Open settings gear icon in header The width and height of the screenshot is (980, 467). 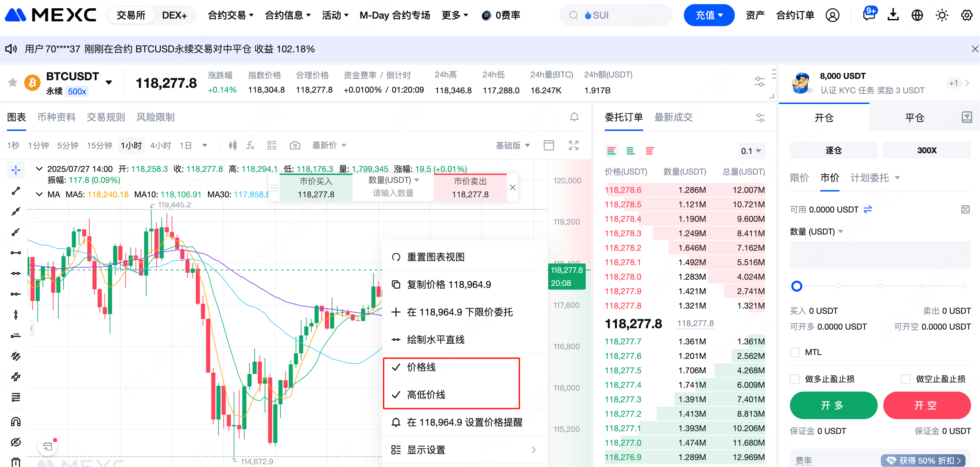(967, 15)
